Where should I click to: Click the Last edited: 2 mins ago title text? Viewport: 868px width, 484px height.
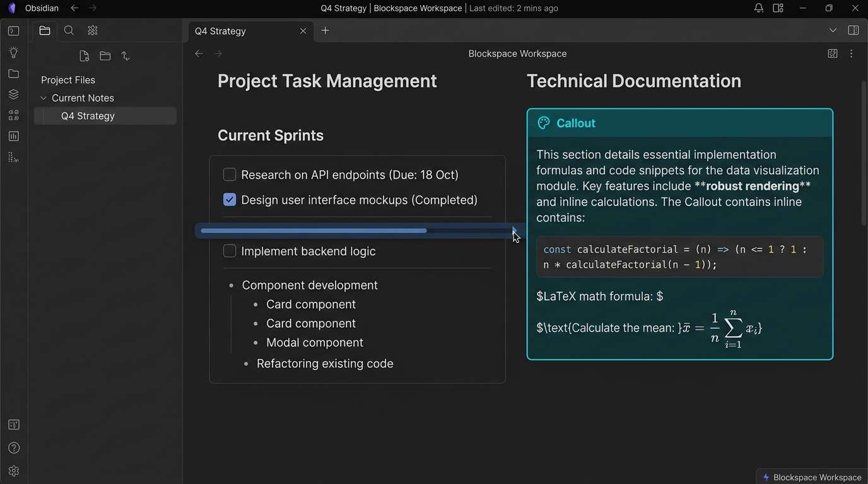pos(514,8)
